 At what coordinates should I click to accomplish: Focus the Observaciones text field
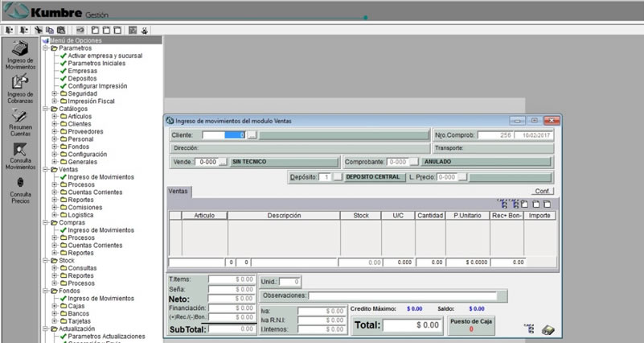point(403,295)
